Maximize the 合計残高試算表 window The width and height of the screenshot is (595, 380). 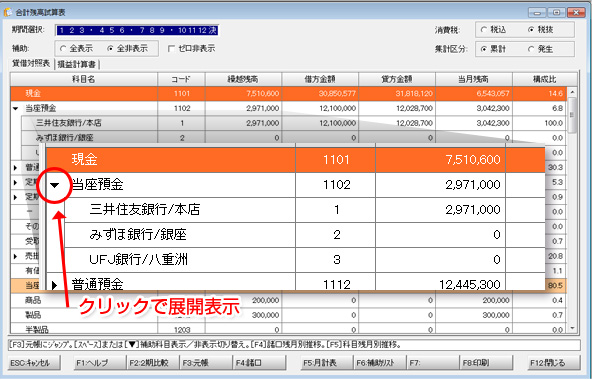556,13
